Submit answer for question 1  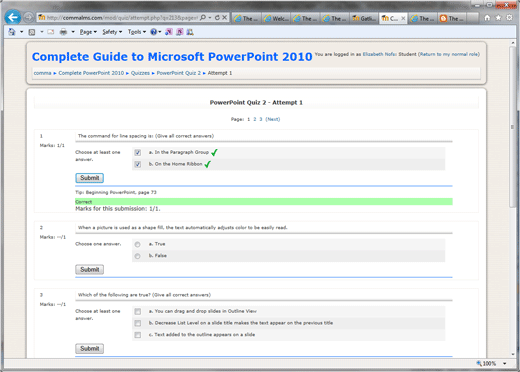click(89, 178)
